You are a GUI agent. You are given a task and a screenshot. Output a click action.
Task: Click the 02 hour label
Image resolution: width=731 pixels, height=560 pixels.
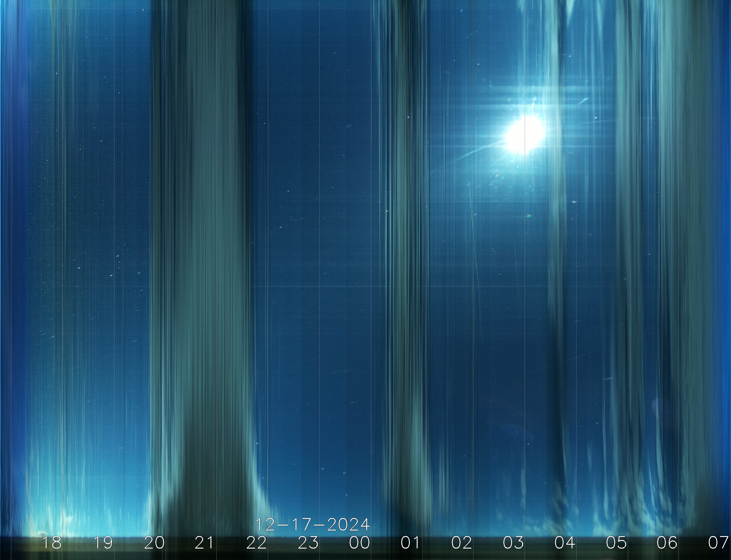tap(462, 543)
